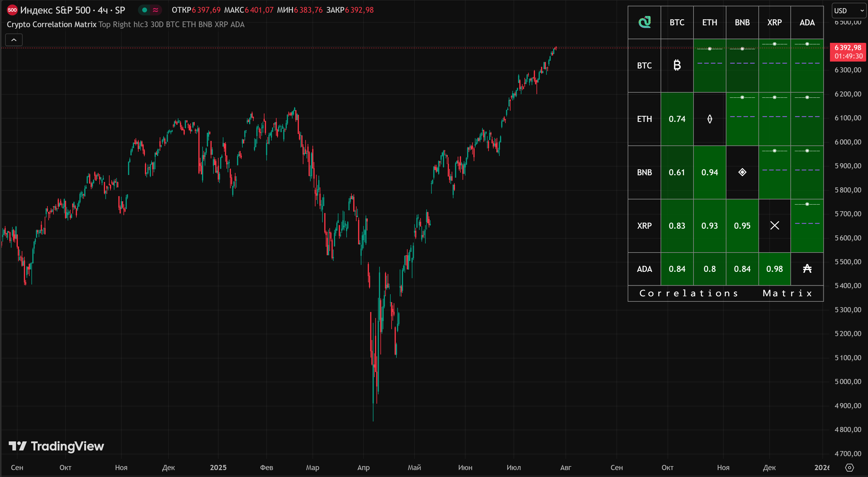
Task: Click the pink approximate-data indicator icon
Action: (155, 10)
